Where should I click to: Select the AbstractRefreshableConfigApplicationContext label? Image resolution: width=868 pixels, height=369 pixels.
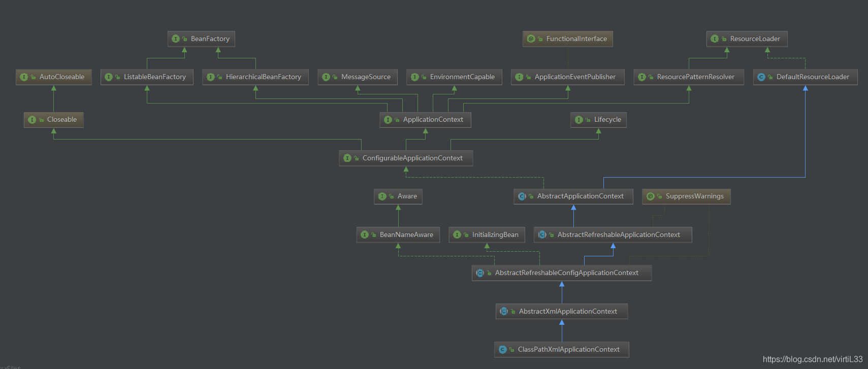tap(567, 273)
